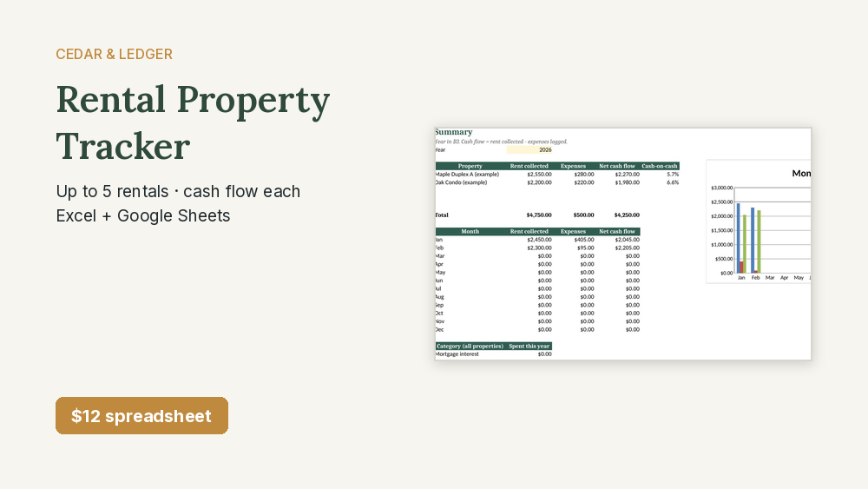Click the $4,250.00 total cash flow cell

627,215
